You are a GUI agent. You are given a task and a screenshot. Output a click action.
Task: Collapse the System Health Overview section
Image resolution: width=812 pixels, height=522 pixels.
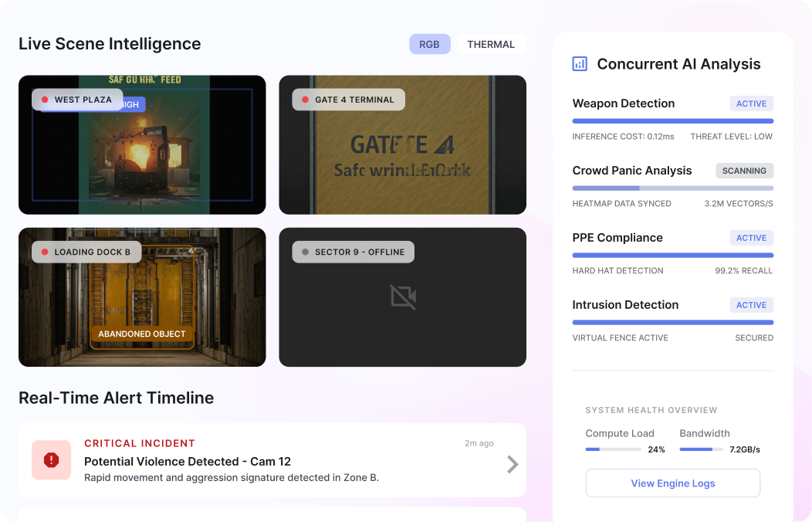click(x=651, y=410)
